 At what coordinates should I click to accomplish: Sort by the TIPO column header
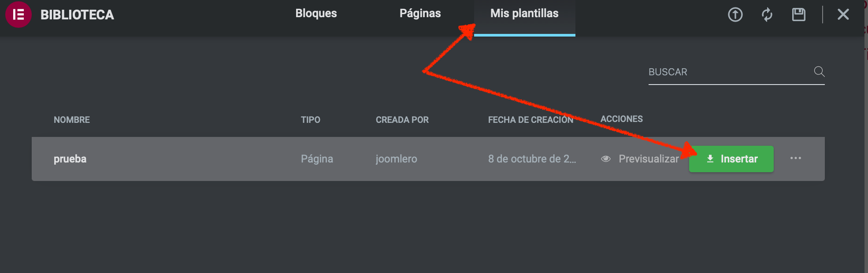click(311, 120)
